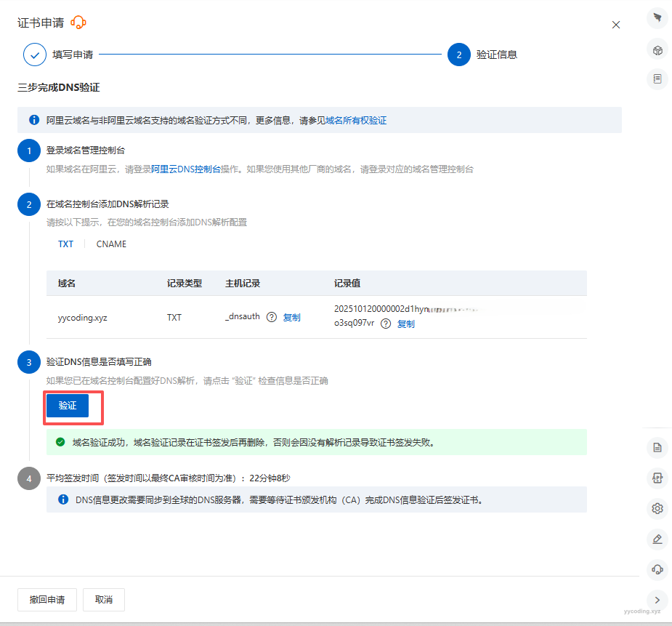Select the TXT record type tab
Screen dimensions: 672x626
tap(66, 244)
